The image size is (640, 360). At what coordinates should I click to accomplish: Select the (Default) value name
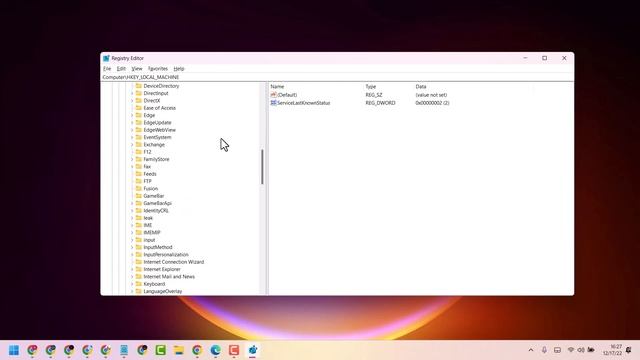coord(287,95)
